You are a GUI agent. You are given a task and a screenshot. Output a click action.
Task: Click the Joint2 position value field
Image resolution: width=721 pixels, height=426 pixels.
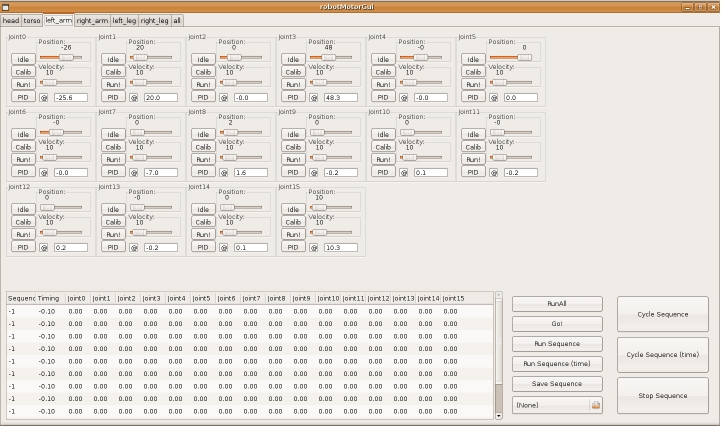coord(251,97)
